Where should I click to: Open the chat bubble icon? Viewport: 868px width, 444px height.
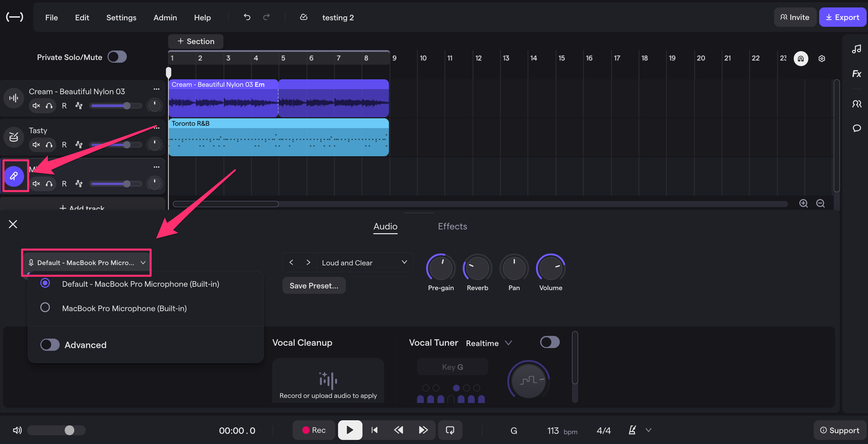pyautogui.click(x=856, y=128)
